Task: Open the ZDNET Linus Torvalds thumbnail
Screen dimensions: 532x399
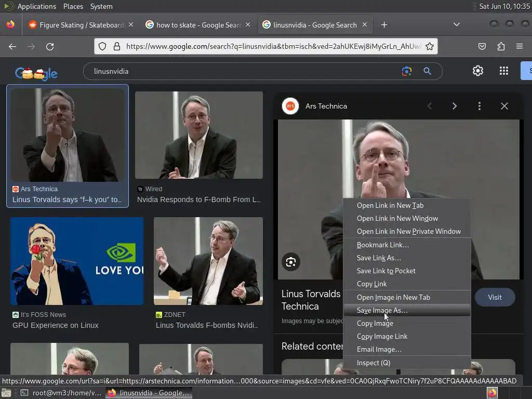Action: (x=208, y=261)
